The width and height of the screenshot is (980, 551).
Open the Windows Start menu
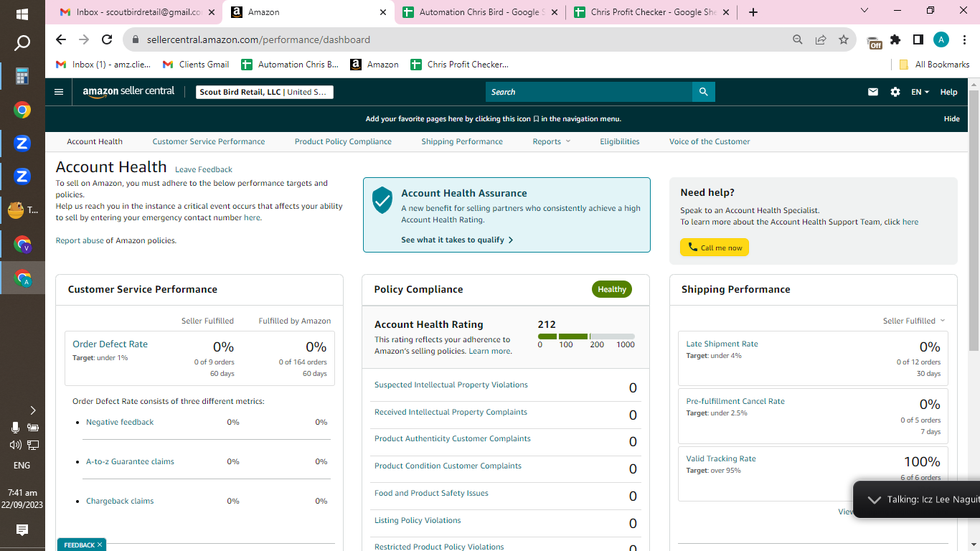point(22,14)
